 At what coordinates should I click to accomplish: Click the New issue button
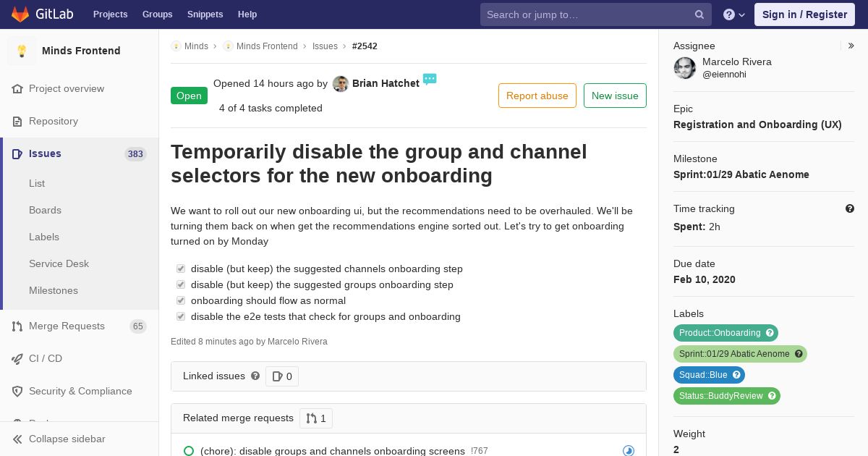[x=615, y=96]
